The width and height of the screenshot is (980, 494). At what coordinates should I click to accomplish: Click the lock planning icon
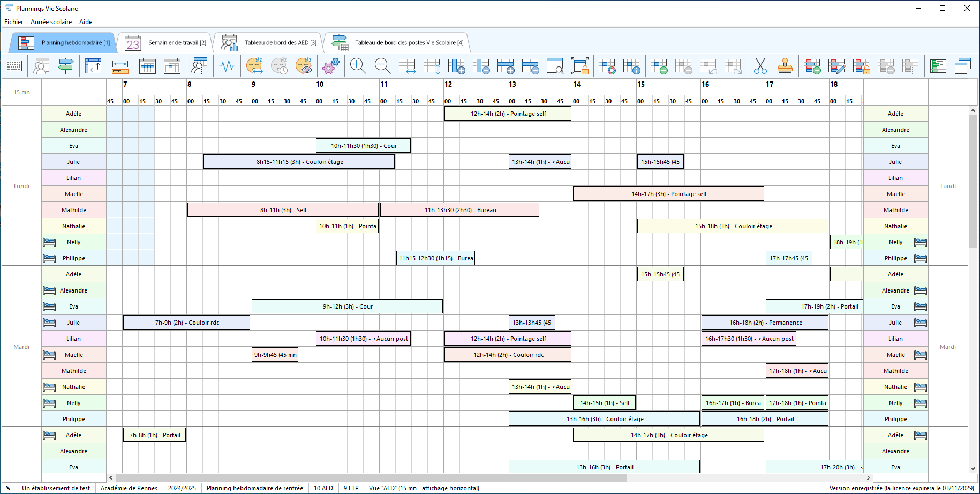[861, 66]
